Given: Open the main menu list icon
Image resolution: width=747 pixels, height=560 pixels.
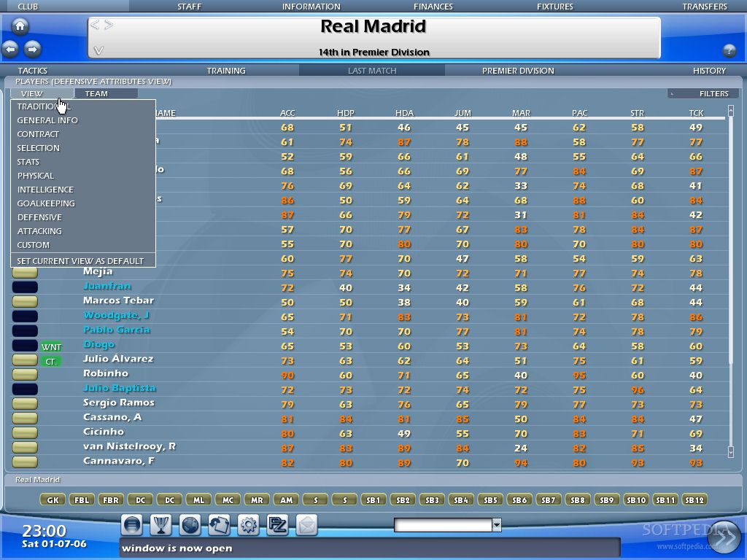Looking at the screenshot, I should click(132, 525).
